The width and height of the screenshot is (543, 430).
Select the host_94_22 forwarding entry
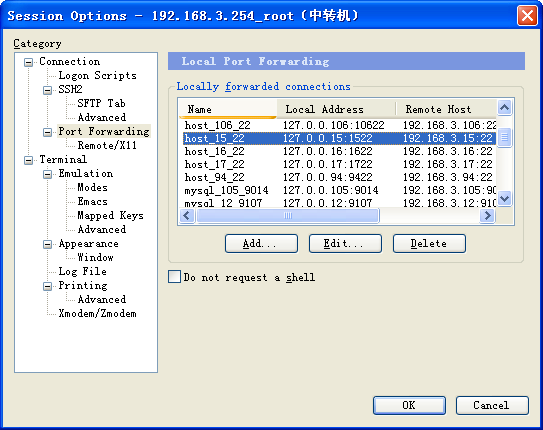[x=339, y=177]
